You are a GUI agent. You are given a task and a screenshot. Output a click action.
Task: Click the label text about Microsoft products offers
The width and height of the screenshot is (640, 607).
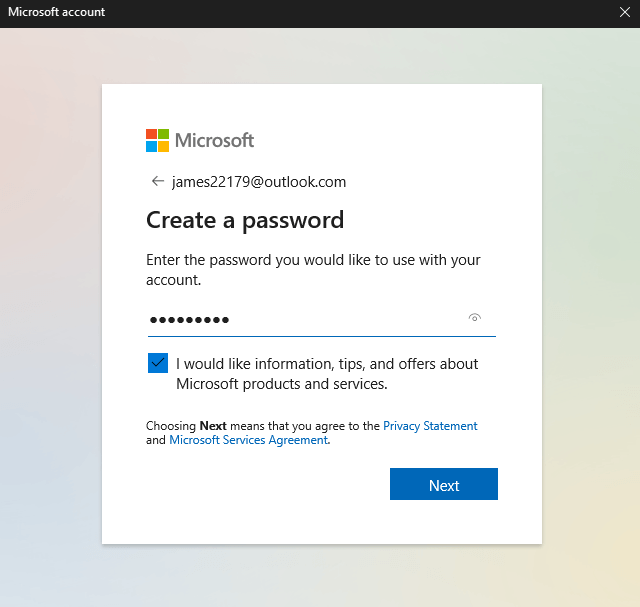[326, 374]
